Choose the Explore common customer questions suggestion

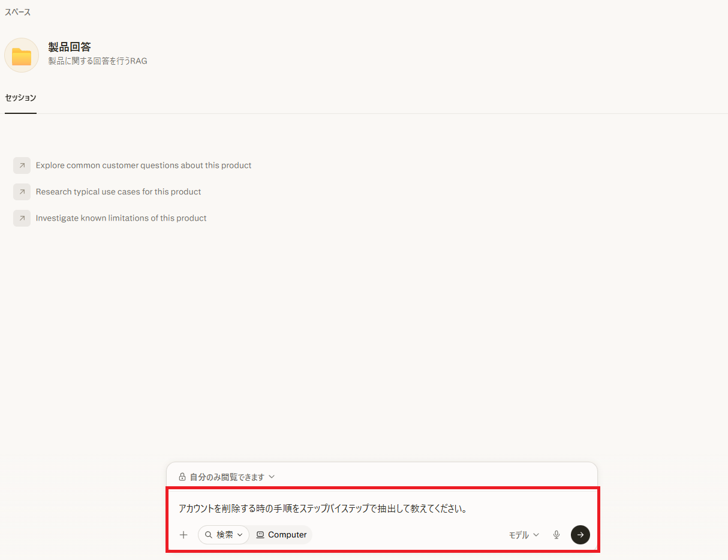143,165
